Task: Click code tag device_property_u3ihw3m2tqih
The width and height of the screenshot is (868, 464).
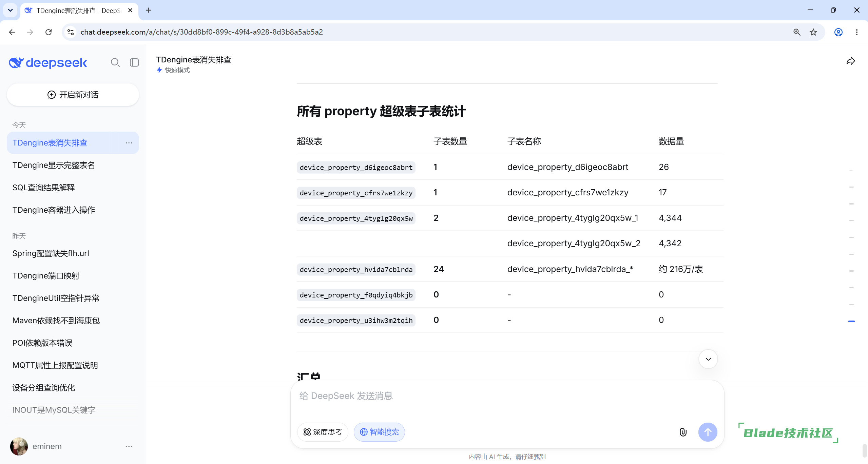Action: click(356, 320)
